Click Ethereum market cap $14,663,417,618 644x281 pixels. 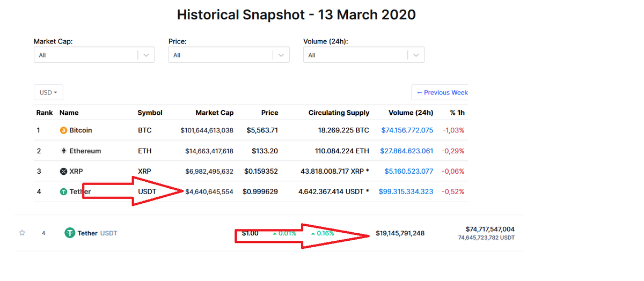[x=209, y=151]
